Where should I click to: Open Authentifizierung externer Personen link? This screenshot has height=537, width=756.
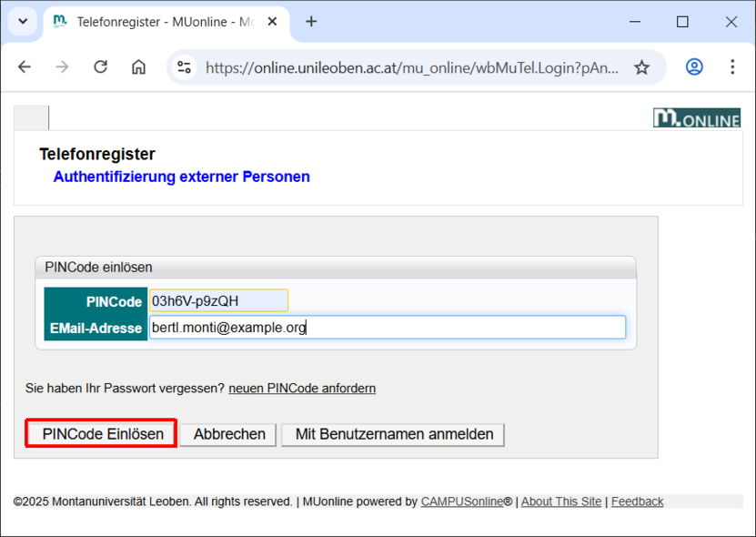[x=181, y=177]
